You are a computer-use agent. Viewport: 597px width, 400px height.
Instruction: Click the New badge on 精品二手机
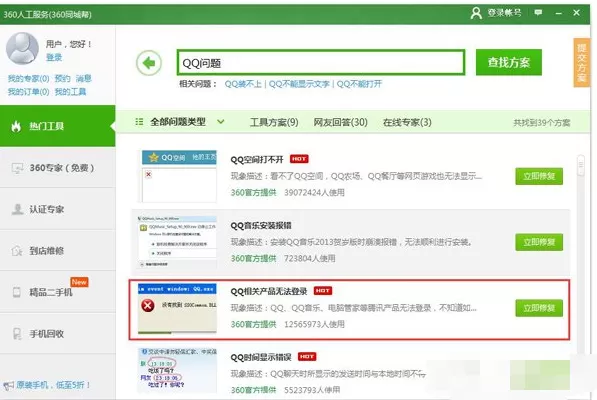(x=79, y=282)
